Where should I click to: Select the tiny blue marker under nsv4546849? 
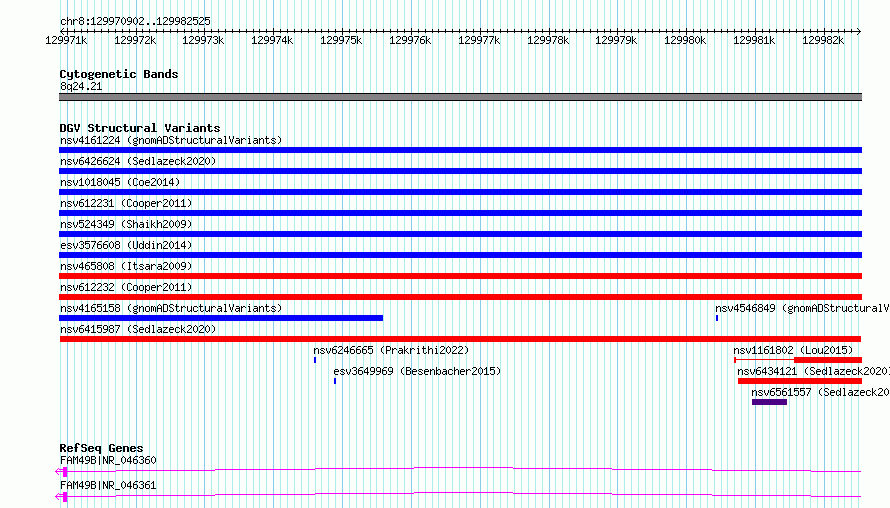pyautogui.click(x=717, y=318)
